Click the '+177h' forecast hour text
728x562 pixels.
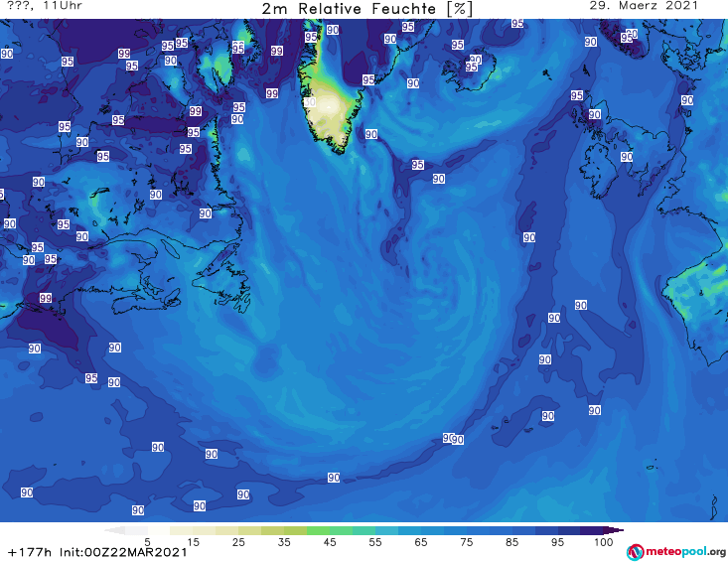pos(30,552)
